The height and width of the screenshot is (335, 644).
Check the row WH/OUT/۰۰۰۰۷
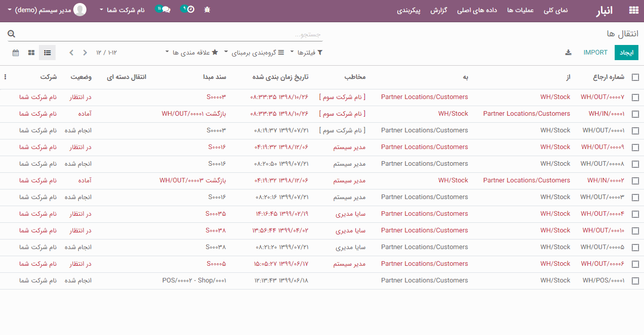[635, 98]
